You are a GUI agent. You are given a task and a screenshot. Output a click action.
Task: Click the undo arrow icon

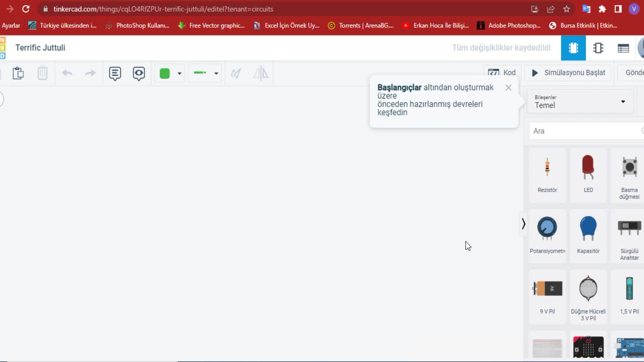(x=67, y=73)
